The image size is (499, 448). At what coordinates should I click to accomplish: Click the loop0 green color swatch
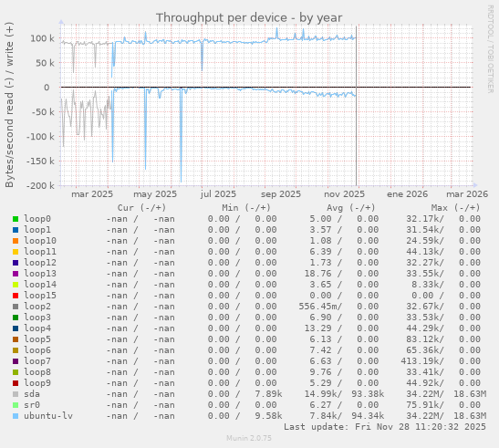pyautogui.click(x=16, y=219)
